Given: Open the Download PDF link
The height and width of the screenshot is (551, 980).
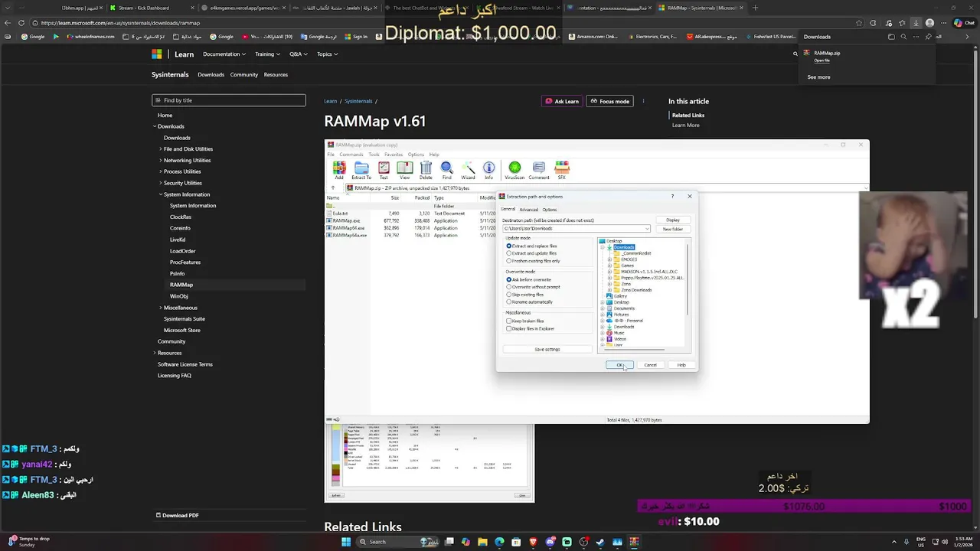Looking at the screenshot, I should tap(178, 515).
